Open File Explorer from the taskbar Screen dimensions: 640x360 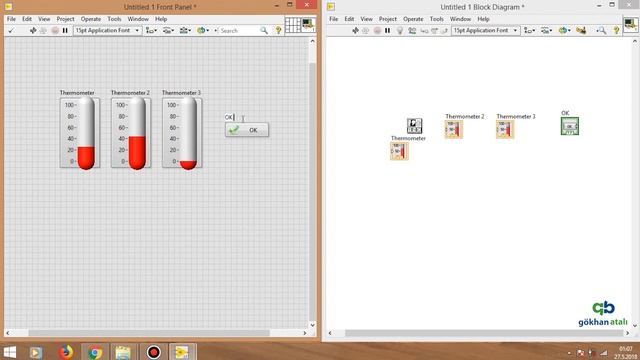tap(122, 352)
